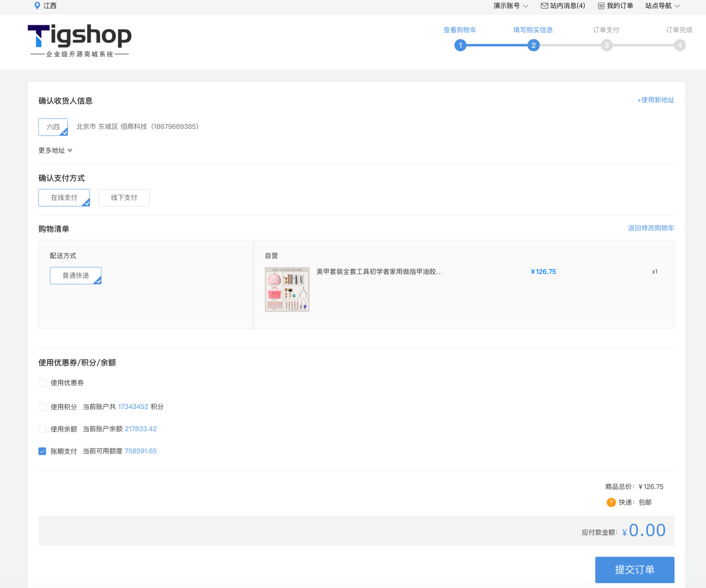Expand the 更多地址 address list

pos(55,151)
